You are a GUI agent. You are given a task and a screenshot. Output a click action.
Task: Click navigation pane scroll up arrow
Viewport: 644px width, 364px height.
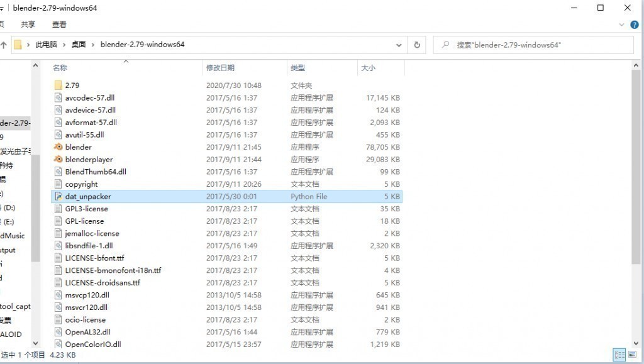tap(36, 65)
